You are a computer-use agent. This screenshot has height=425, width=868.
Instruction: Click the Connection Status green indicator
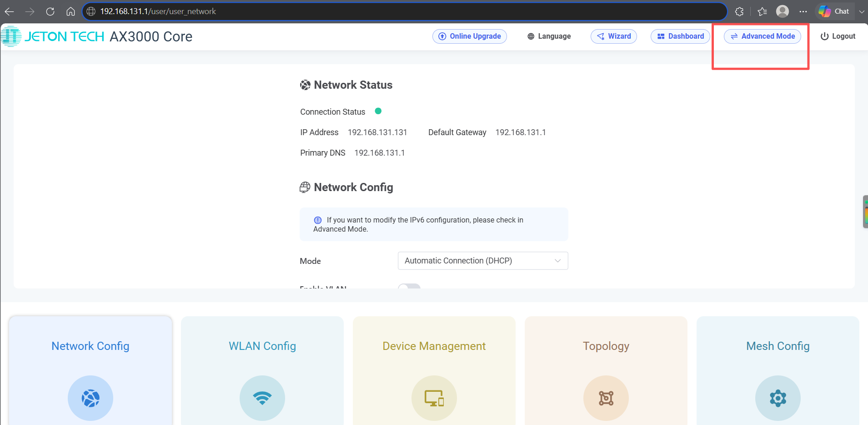[378, 111]
